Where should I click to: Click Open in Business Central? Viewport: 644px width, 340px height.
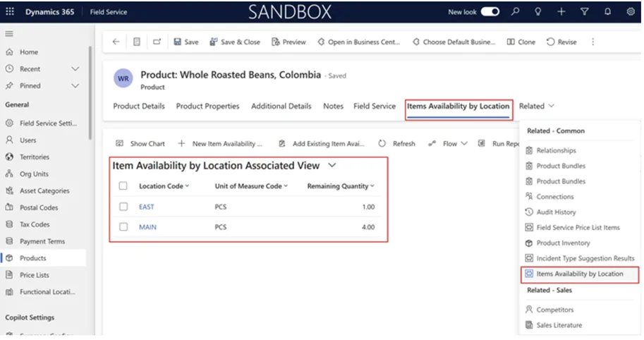point(358,42)
